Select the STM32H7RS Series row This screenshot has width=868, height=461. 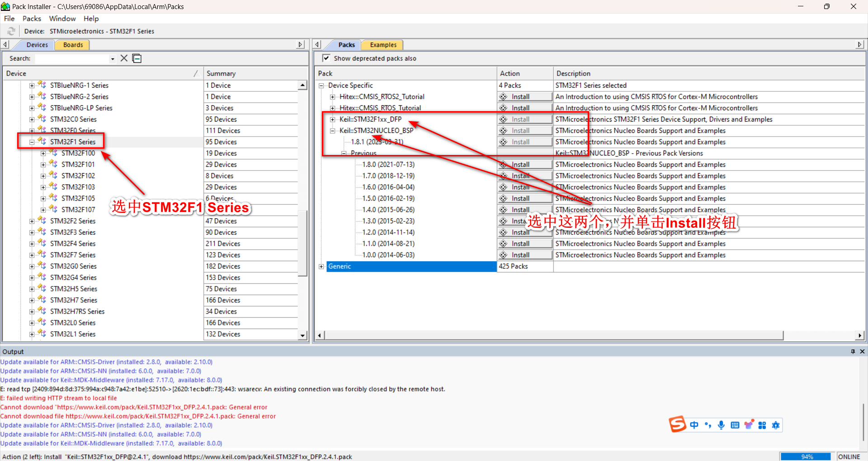click(77, 311)
